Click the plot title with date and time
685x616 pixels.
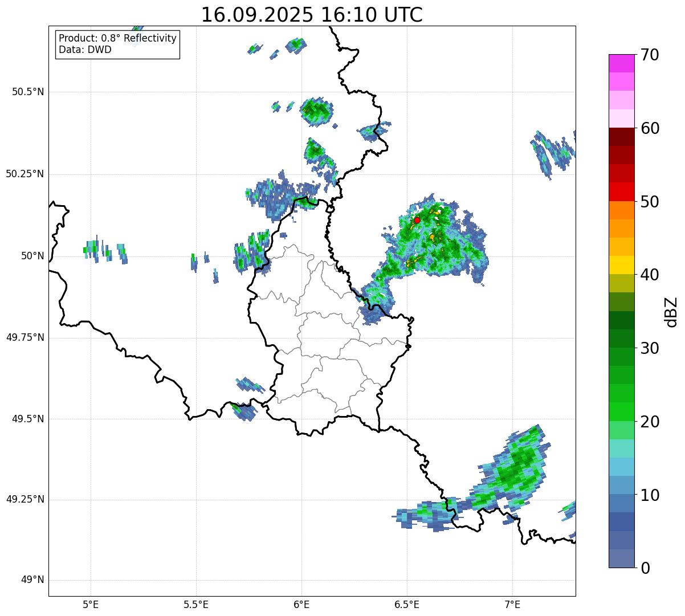pos(312,15)
